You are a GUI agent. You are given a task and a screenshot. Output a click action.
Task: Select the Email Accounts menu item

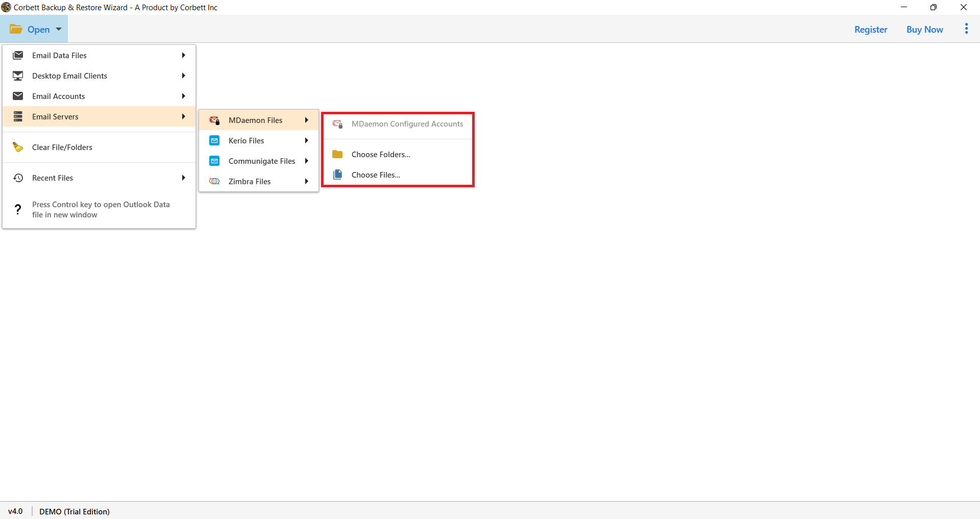99,96
